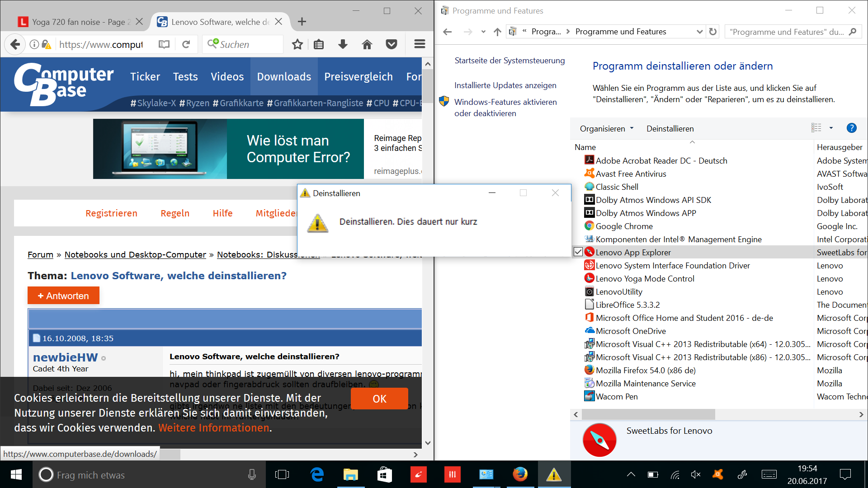Click Registrieren forum link

(x=111, y=213)
